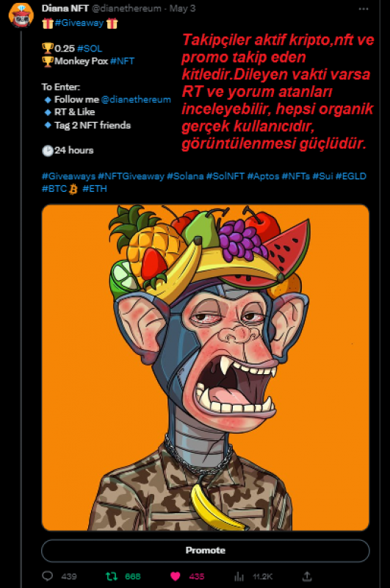Click the #NFT hashtag after Monkey Pox
The width and height of the screenshot is (390, 588).
[123, 61]
